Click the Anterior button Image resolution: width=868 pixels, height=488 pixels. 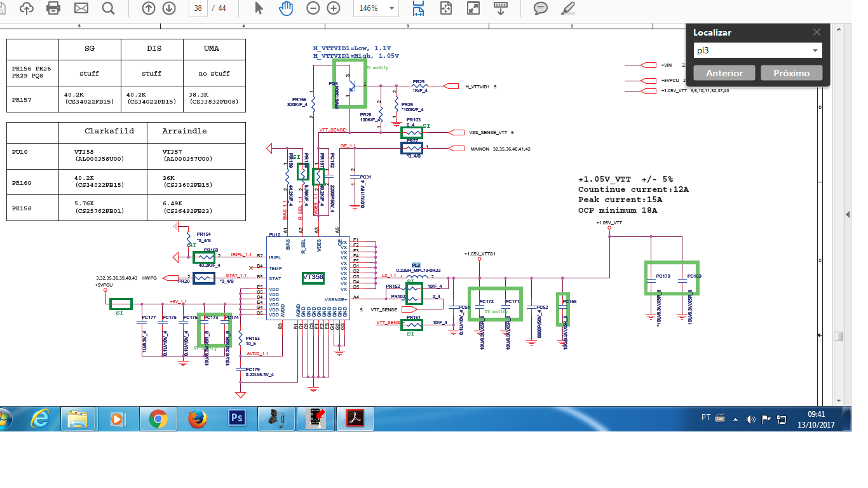pos(724,73)
